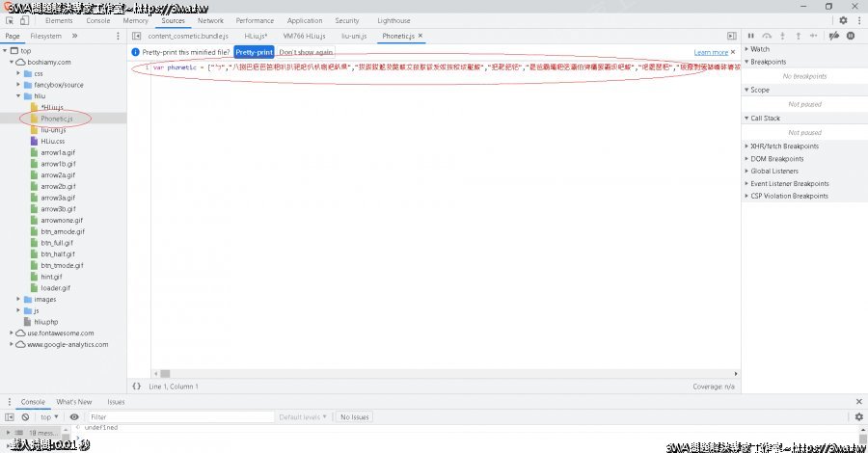This screenshot has height=453, width=868.
Task: Click the step over next function icon
Action: click(768, 36)
